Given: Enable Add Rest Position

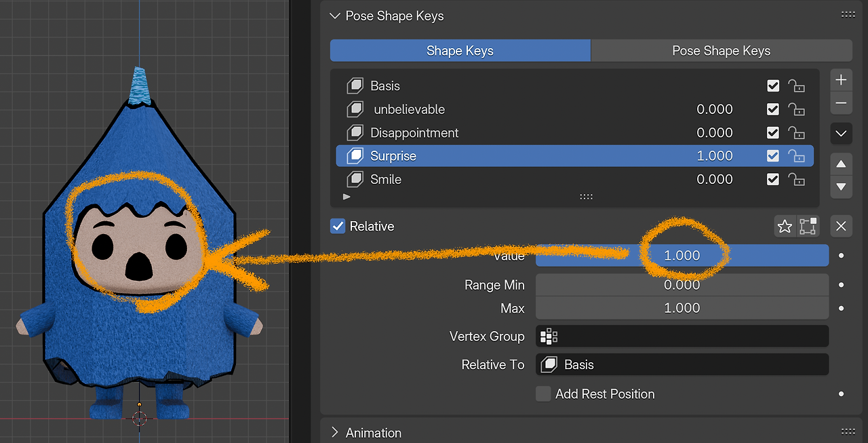Looking at the screenshot, I should pyautogui.click(x=543, y=393).
